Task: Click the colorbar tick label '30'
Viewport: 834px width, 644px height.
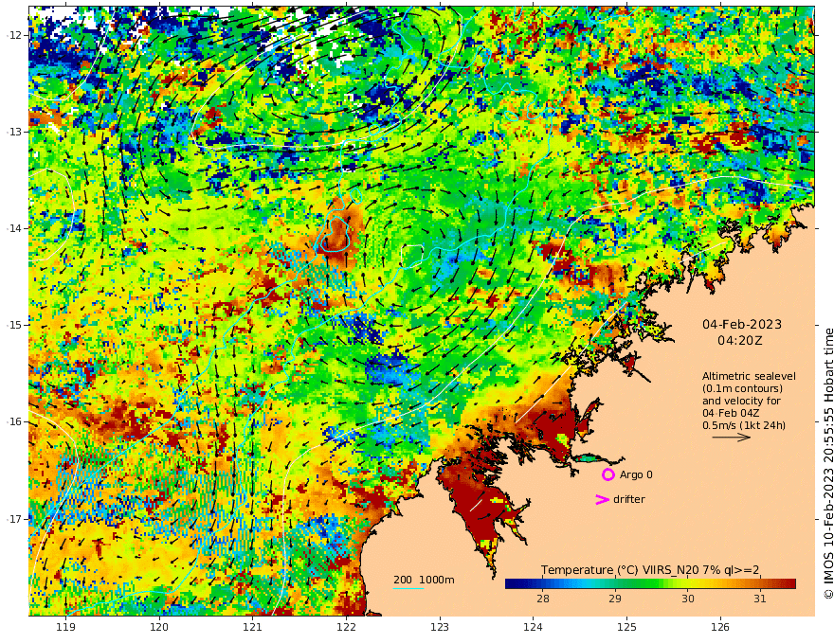Action: (688, 599)
